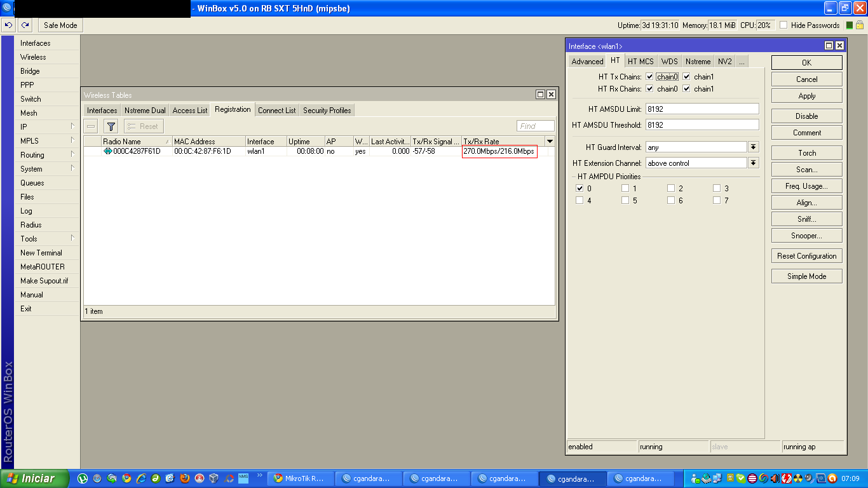
Task: Open the Security Profiles tab
Action: 327,111
